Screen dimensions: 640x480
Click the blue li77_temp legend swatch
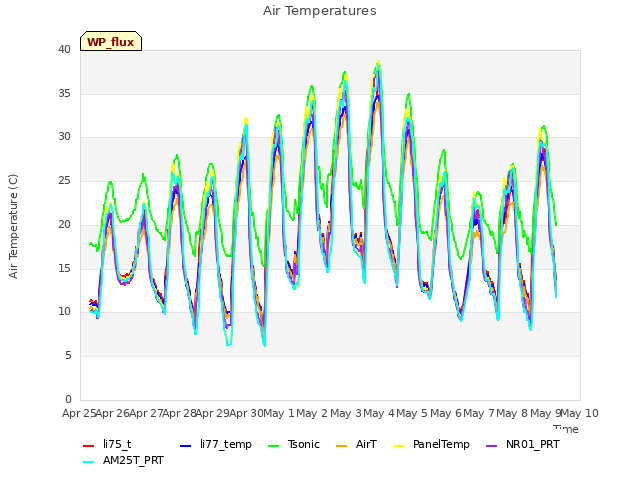click(185, 445)
